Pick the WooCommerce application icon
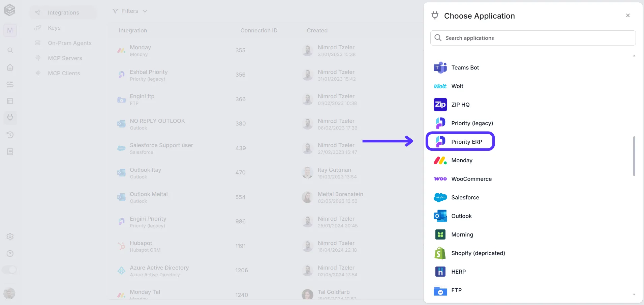The height and width of the screenshot is (305, 644). pos(440,179)
